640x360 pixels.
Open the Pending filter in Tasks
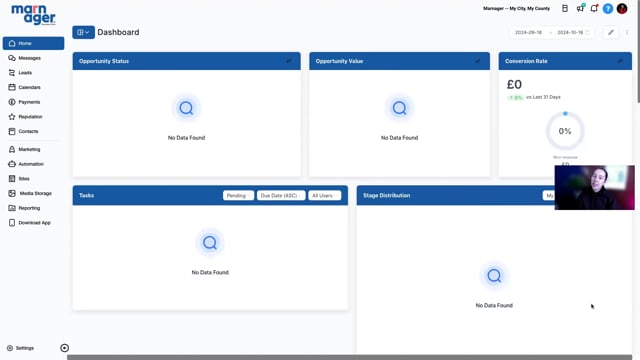coord(238,196)
